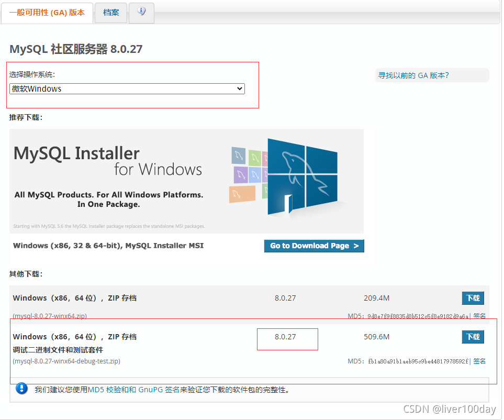
Task: Open the MD5 校验和和 GnuPG 签名 link
Action: (133, 390)
